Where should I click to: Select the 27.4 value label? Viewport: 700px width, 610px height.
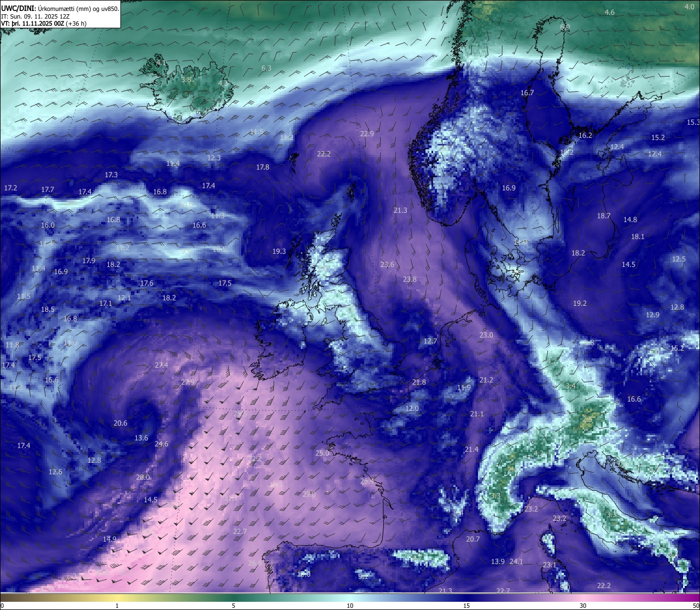click(161, 365)
